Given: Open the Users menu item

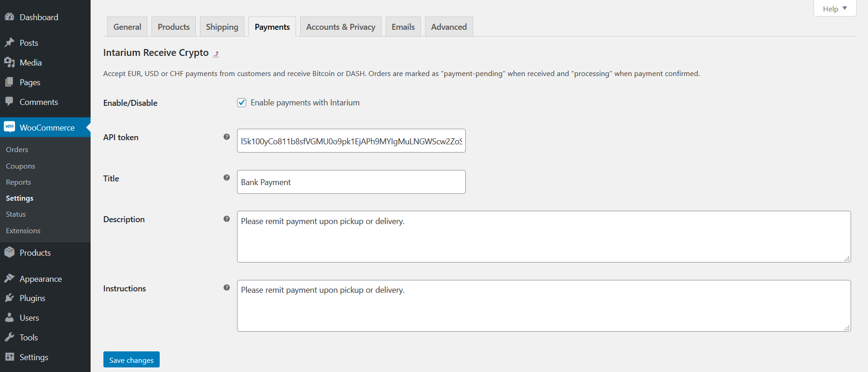Looking at the screenshot, I should [x=45, y=317].
